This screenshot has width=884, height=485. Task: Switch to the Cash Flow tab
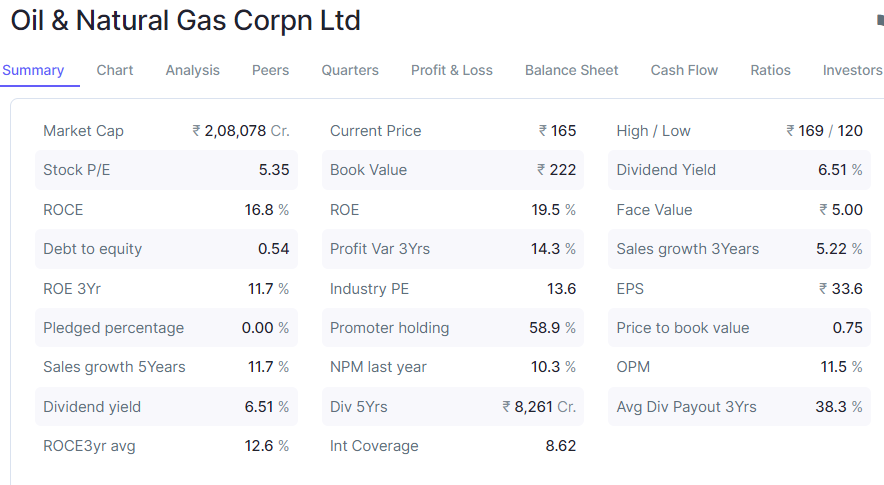pos(684,70)
